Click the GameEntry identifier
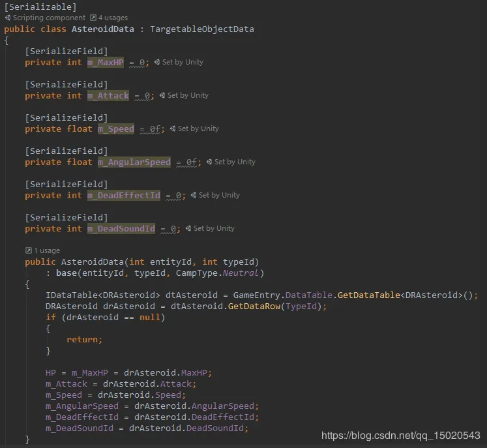Viewport: 487px width, 448px height. click(x=257, y=295)
